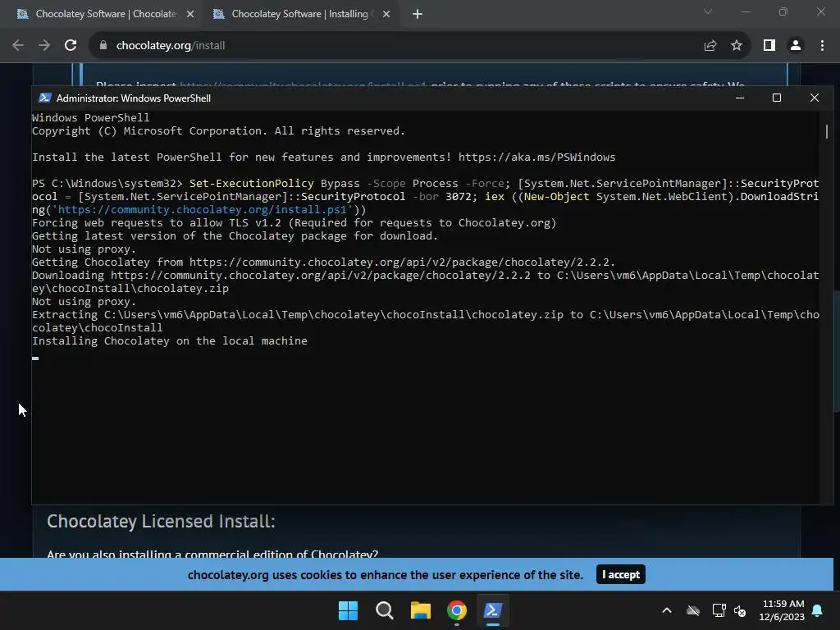Close the Chocolatey Installing tab

tap(386, 15)
